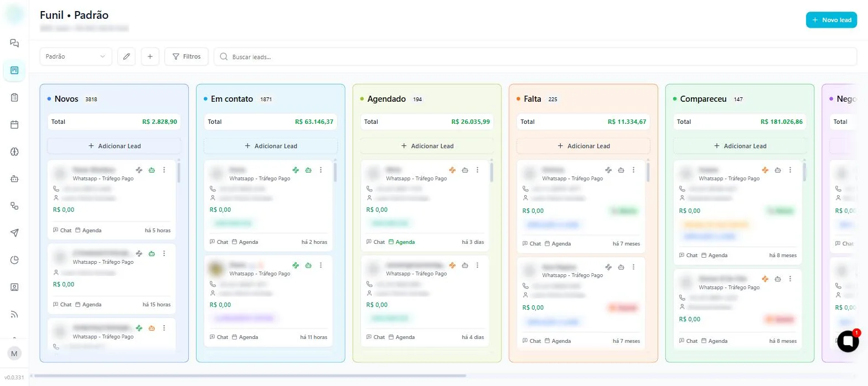Open Chat on Novos 'há 5 horas' card
The height and width of the screenshot is (386, 868).
tap(63, 230)
